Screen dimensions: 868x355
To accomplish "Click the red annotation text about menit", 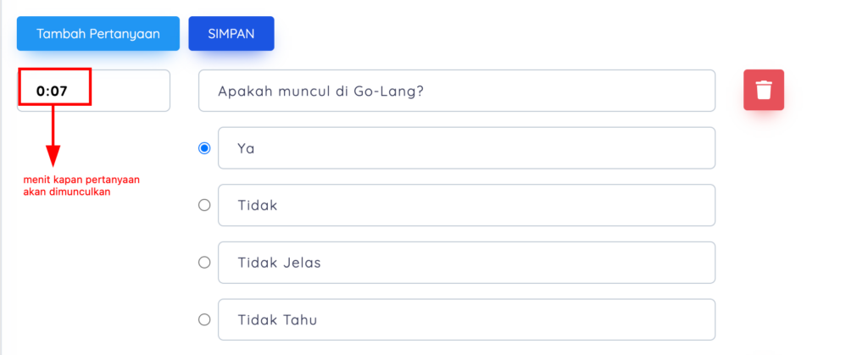I will click(x=81, y=186).
